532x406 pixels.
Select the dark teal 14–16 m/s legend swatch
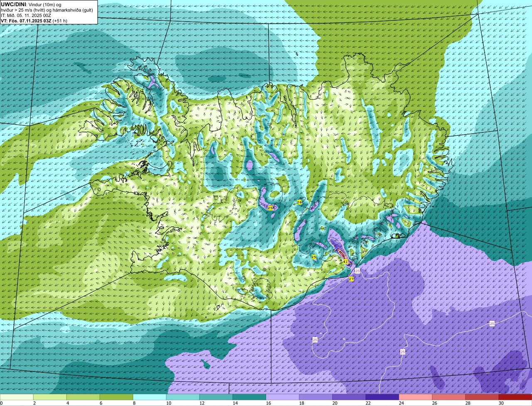pyautogui.click(x=249, y=397)
